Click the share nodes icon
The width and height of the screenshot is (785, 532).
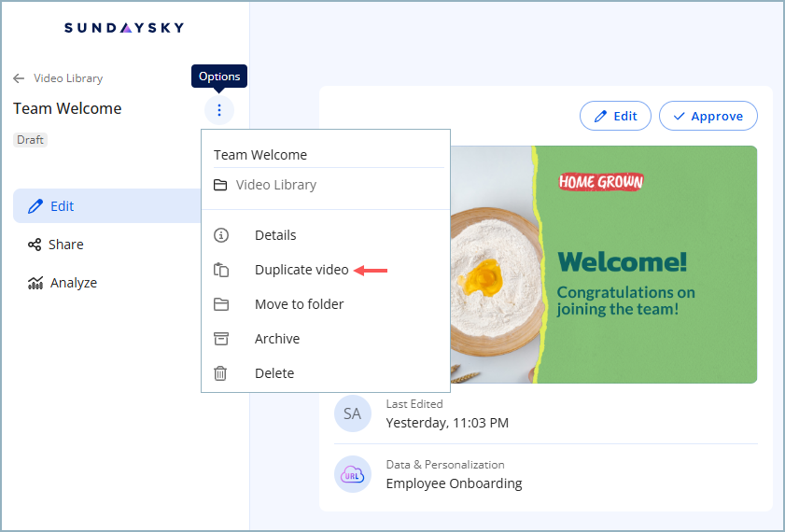35,245
